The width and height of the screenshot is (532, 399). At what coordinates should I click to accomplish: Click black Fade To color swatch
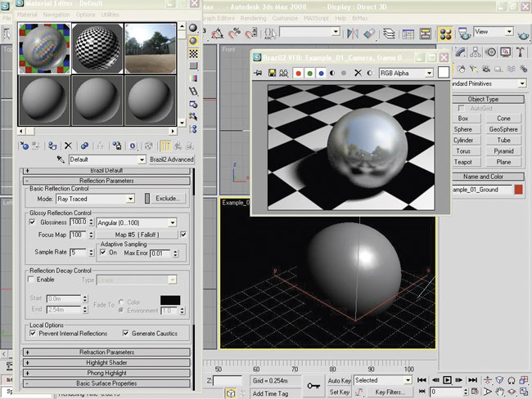coord(170,300)
